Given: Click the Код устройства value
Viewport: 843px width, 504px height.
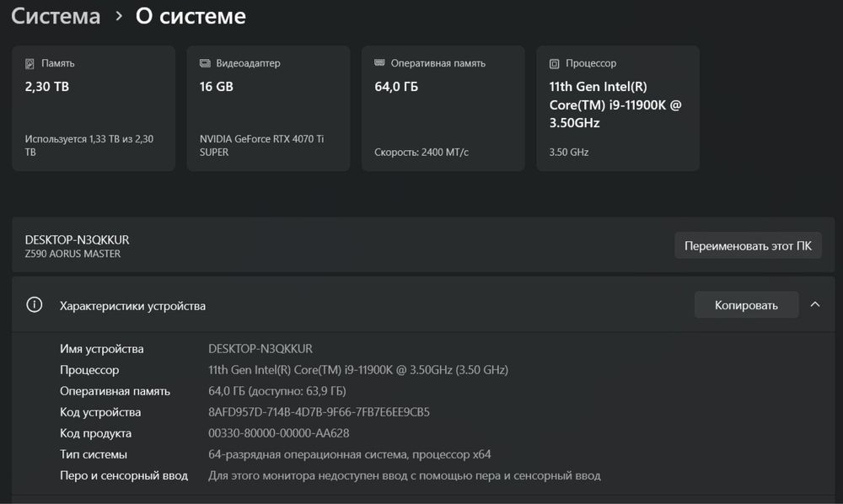Looking at the screenshot, I should pyautogui.click(x=319, y=412).
